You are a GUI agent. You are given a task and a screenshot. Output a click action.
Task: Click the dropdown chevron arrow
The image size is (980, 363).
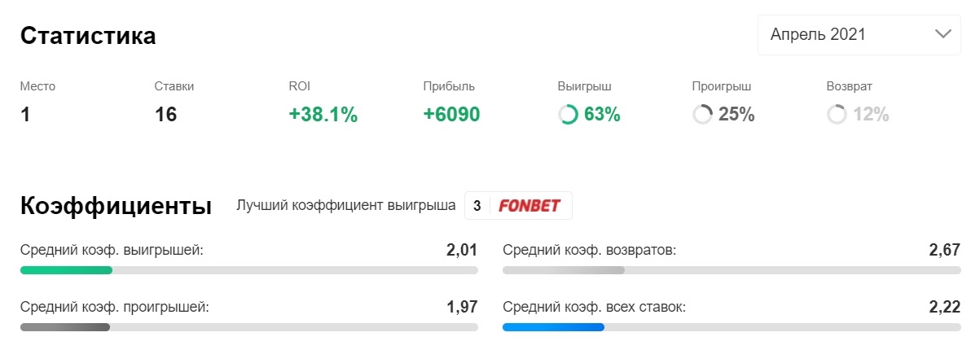click(943, 34)
